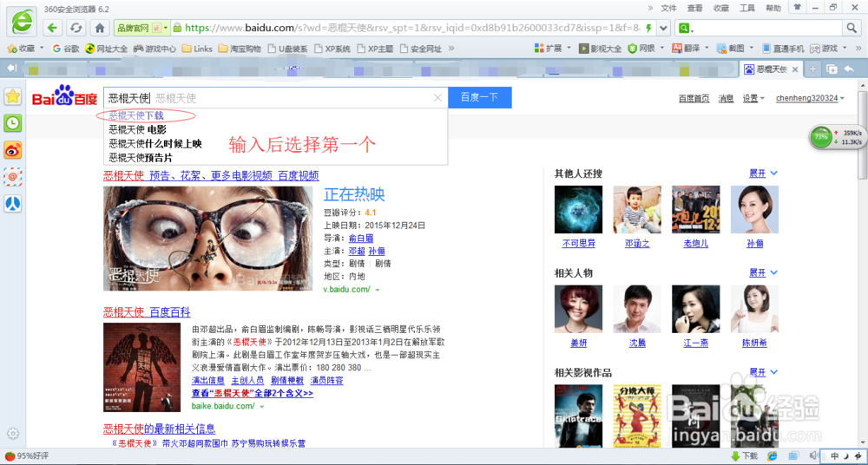
Task: Open the 收藏 menu in title bar
Action: [x=721, y=8]
